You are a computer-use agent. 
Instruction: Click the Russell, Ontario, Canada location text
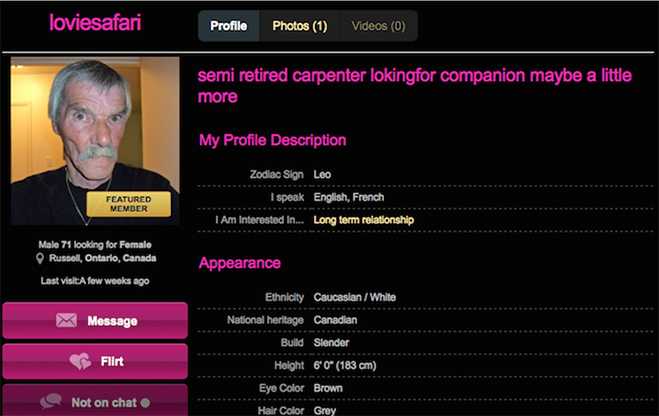(x=103, y=258)
